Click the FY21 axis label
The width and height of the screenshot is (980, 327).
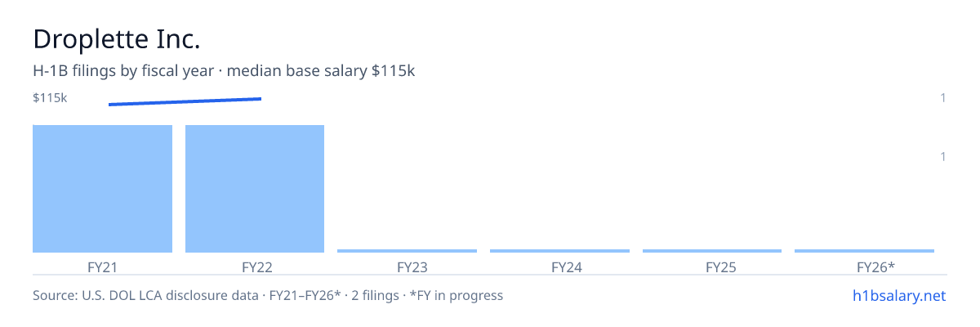coord(102,267)
